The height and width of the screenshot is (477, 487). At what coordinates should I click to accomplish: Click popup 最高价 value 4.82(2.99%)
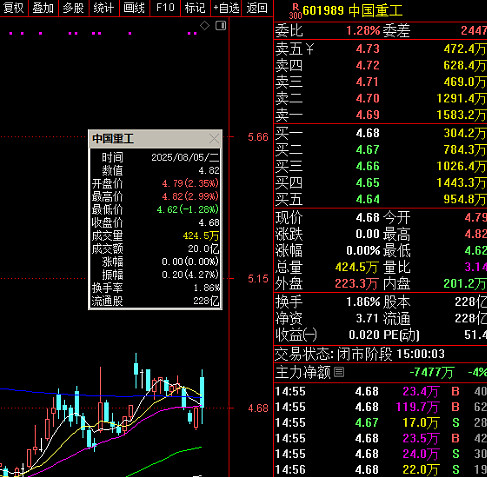[x=190, y=197]
